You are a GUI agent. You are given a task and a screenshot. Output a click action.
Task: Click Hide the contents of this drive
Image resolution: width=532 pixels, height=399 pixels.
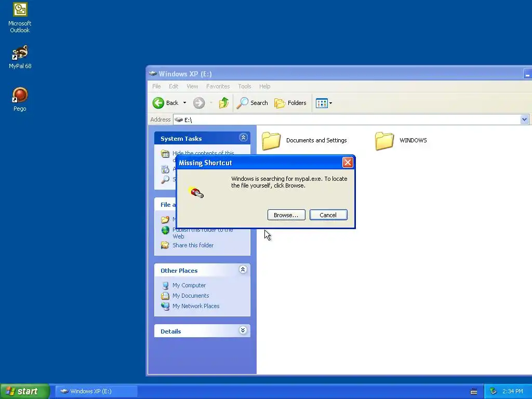click(x=203, y=153)
